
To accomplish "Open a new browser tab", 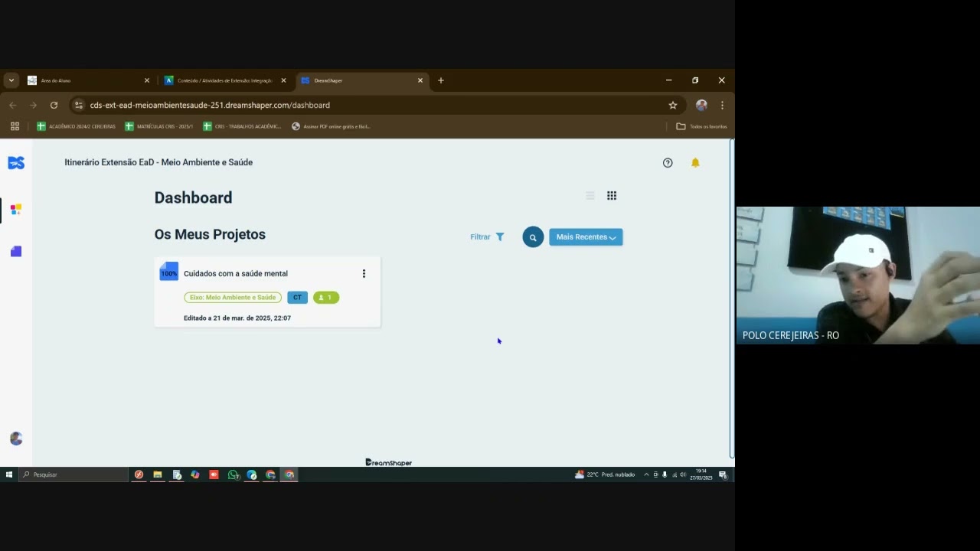I will coord(441,80).
